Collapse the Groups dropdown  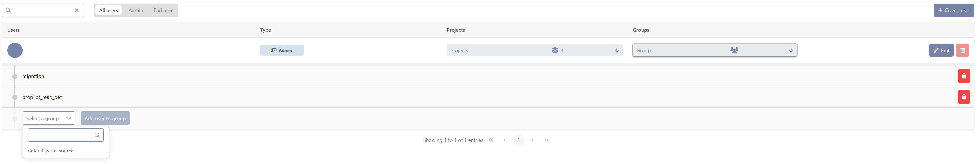pyautogui.click(x=714, y=50)
